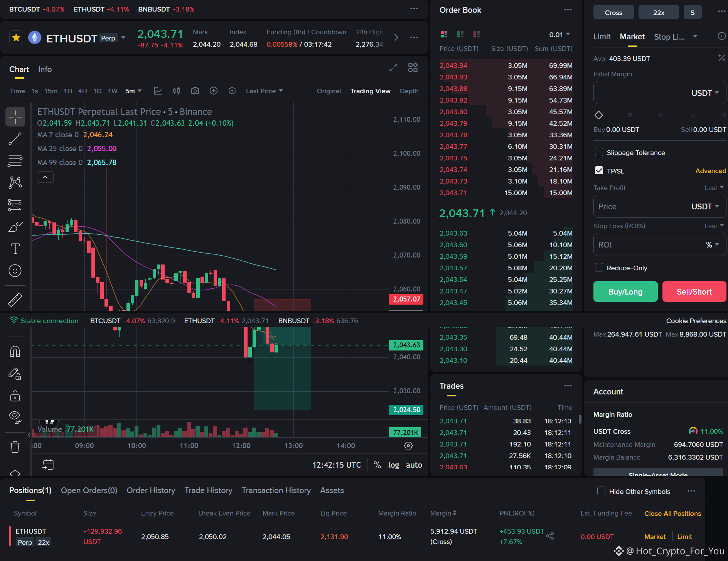This screenshot has width=728, height=561.
Task: Open the Cross margin mode button
Action: point(613,12)
